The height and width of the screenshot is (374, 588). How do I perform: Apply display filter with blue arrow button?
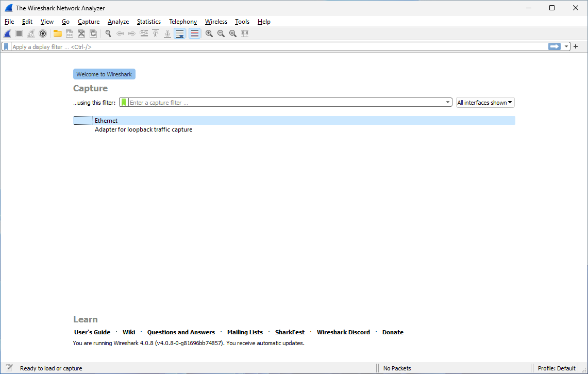point(555,46)
